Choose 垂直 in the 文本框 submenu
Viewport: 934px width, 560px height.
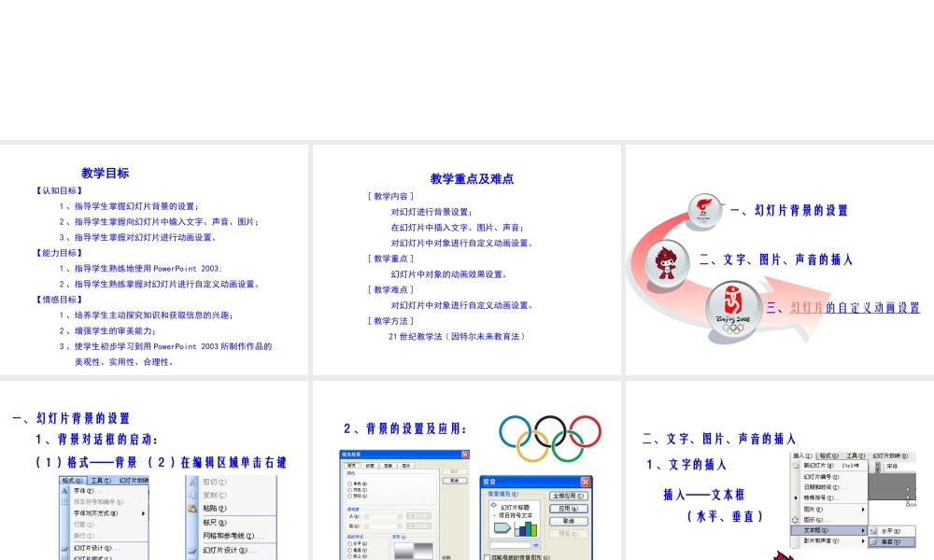892,541
